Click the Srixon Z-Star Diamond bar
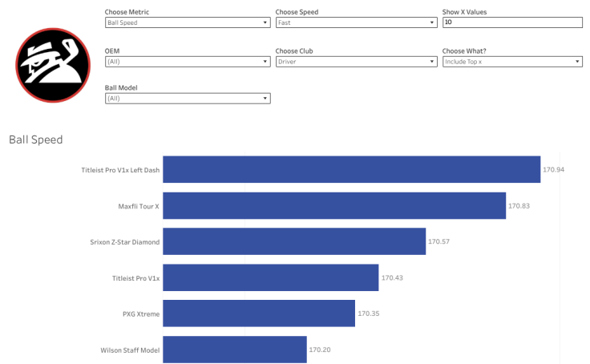This screenshot has width=590, height=364. pos(294,241)
